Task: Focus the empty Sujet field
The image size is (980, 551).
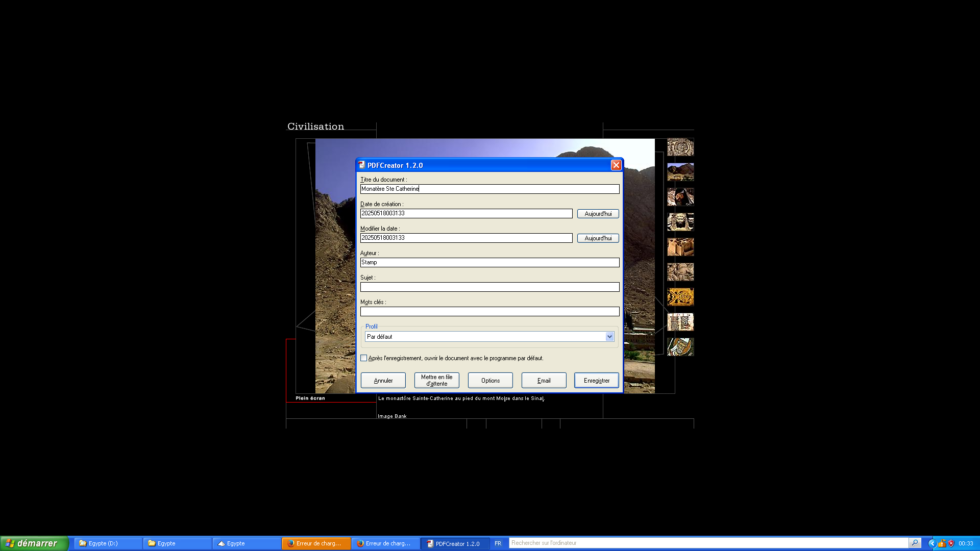Action: (490, 287)
